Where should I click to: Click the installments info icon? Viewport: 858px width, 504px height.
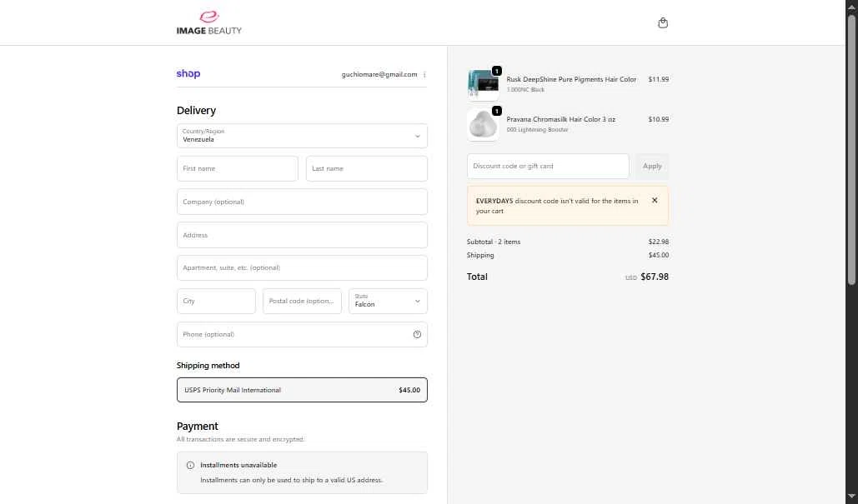tap(190, 465)
